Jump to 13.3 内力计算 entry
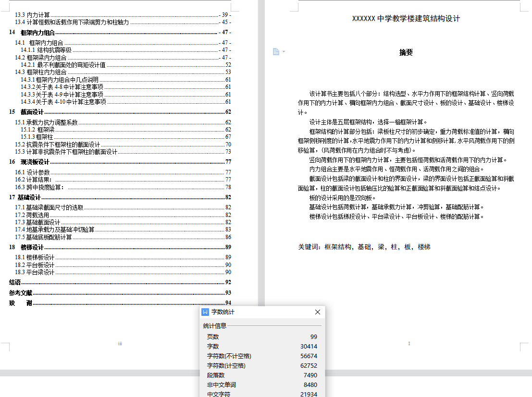 tap(33, 15)
